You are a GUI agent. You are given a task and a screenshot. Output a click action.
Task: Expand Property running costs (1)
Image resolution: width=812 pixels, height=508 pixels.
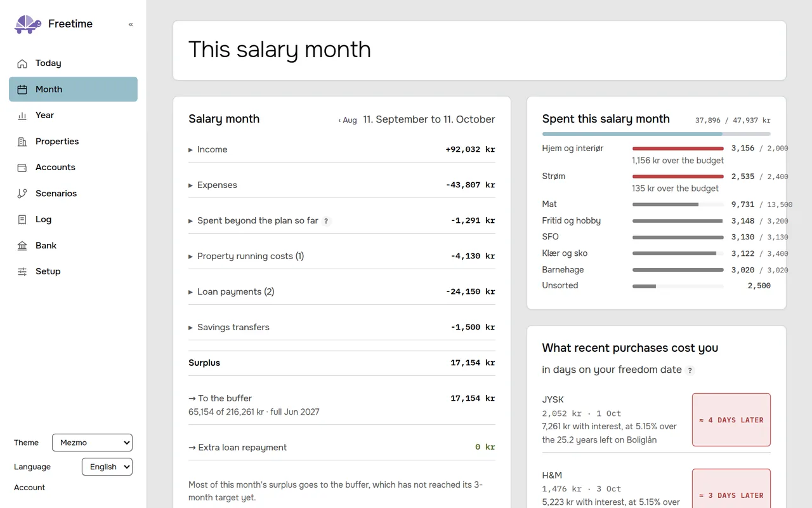point(342,257)
